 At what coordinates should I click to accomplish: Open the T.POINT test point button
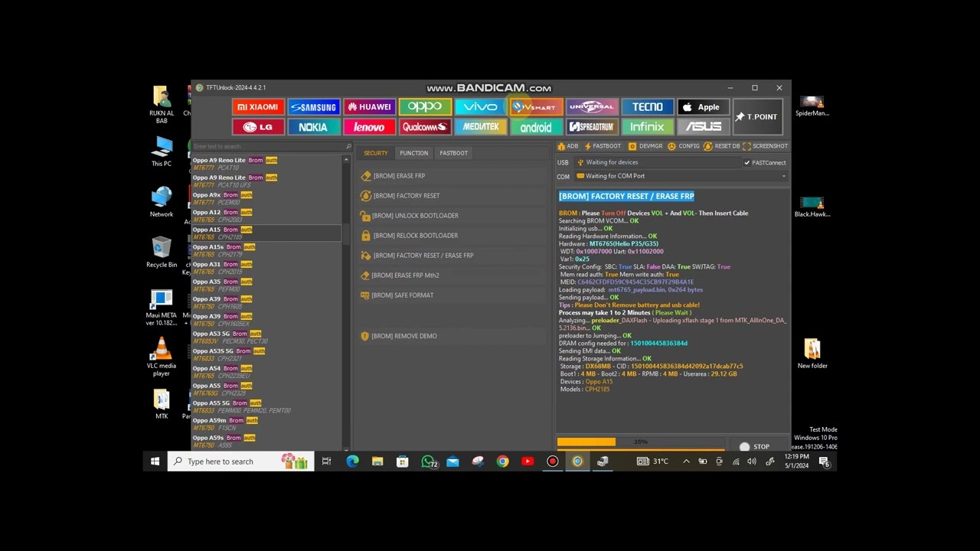pos(756,117)
